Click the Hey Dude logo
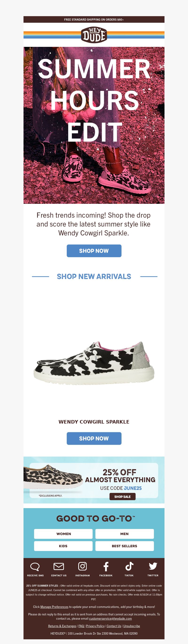The width and height of the screenshot is (188, 644). click(x=94, y=35)
